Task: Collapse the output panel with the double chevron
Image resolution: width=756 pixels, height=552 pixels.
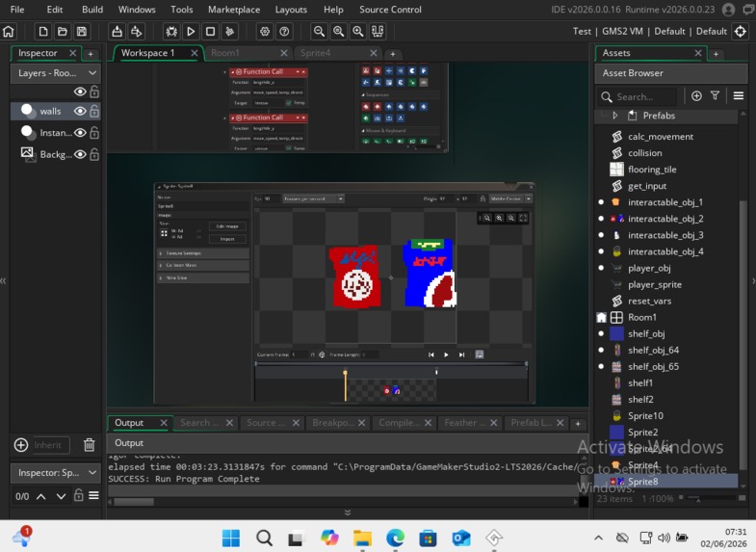Action: pyautogui.click(x=348, y=513)
